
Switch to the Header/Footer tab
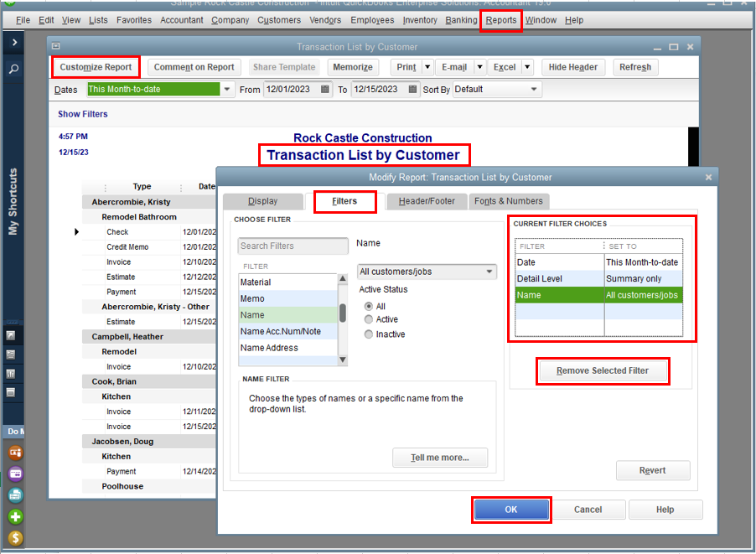coord(427,201)
